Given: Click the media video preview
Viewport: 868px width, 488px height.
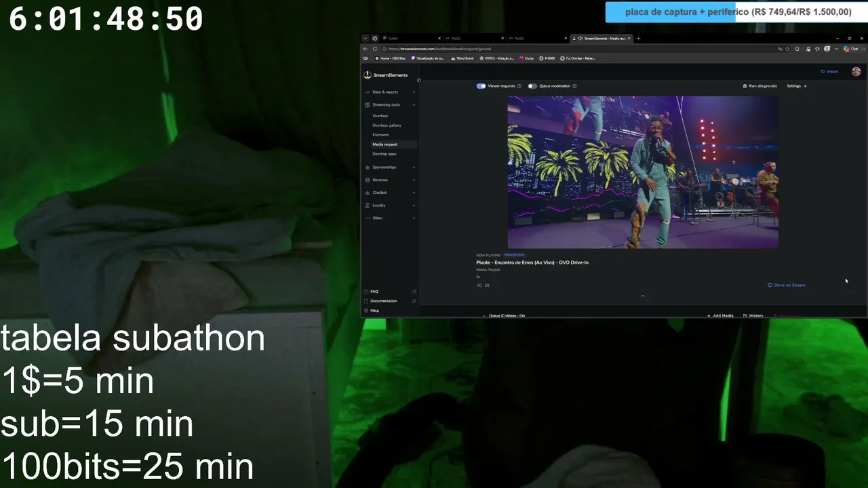Looking at the screenshot, I should point(643,172).
